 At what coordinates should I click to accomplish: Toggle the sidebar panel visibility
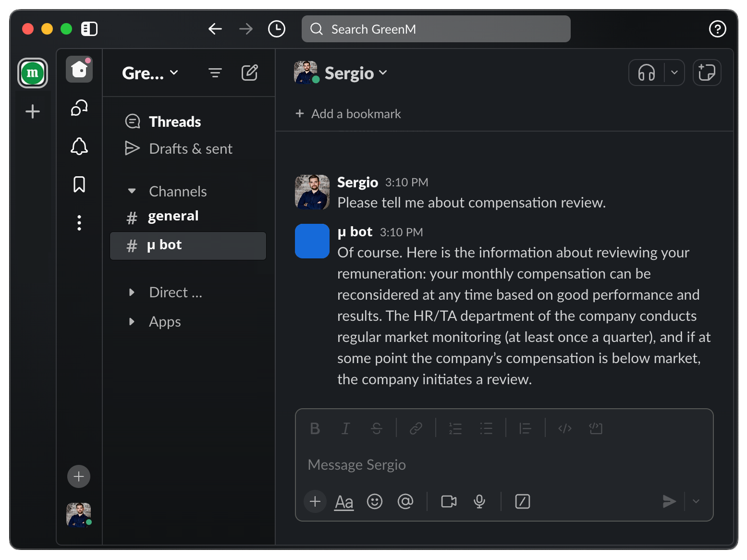[89, 29]
